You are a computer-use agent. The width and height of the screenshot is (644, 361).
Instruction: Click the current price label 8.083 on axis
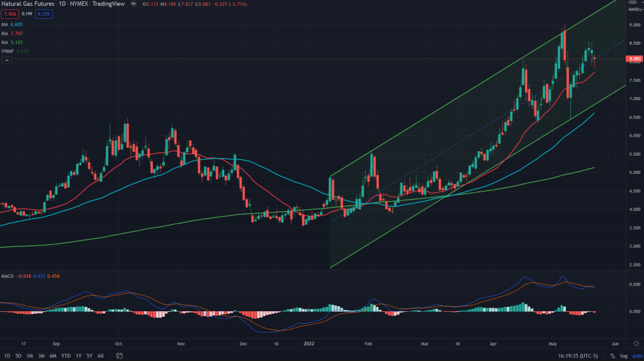click(x=633, y=59)
